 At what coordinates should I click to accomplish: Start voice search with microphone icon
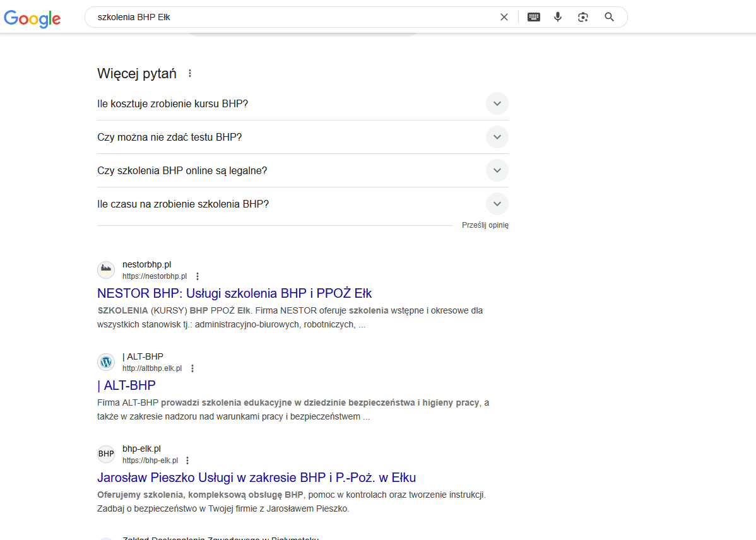pos(558,18)
